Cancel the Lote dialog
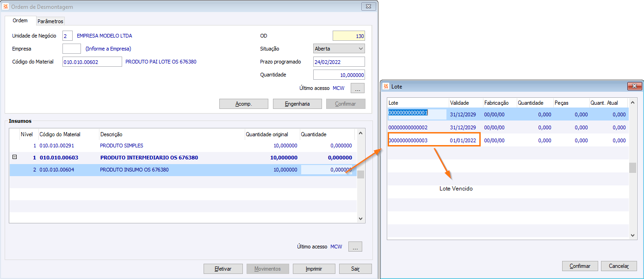Screen dimensions: 644x279 (x=619, y=266)
